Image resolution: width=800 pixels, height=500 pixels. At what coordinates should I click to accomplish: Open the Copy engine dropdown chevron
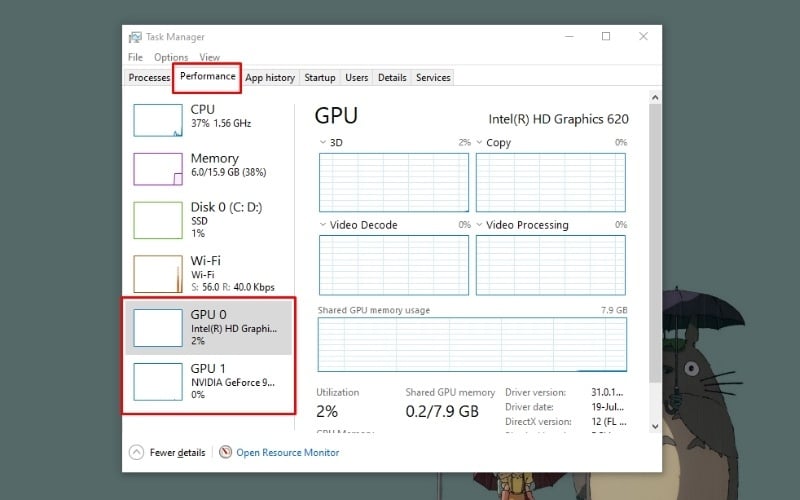click(479, 142)
